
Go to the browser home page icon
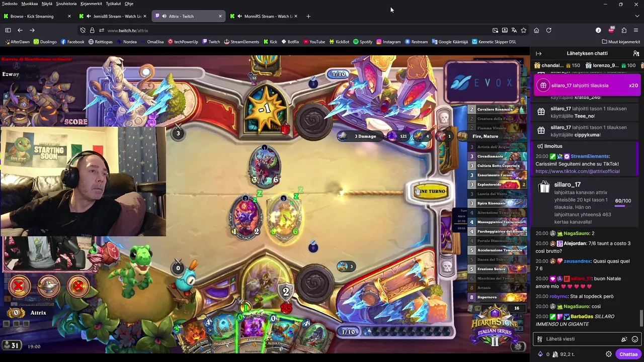pyautogui.click(x=536, y=30)
